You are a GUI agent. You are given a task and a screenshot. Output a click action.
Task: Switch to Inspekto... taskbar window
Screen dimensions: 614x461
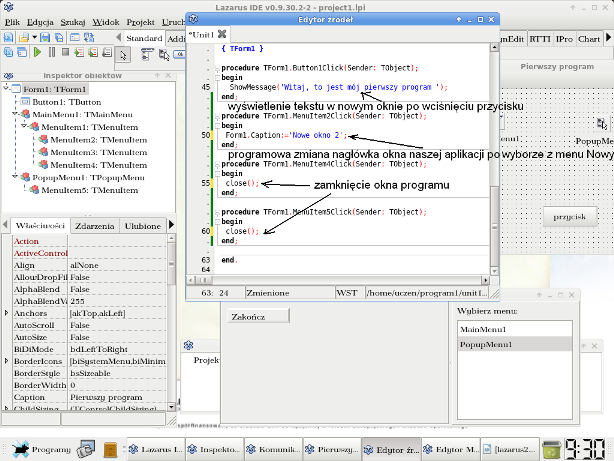click(214, 449)
